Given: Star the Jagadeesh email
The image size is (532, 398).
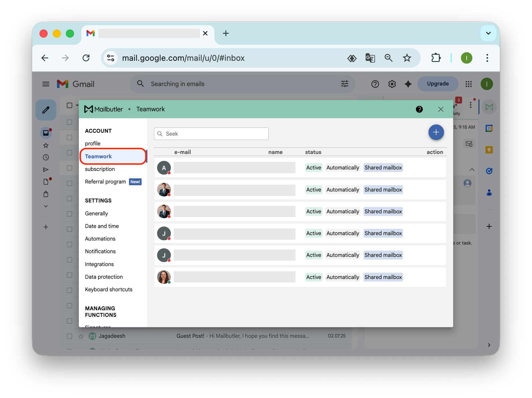Looking at the screenshot, I should [x=81, y=336].
